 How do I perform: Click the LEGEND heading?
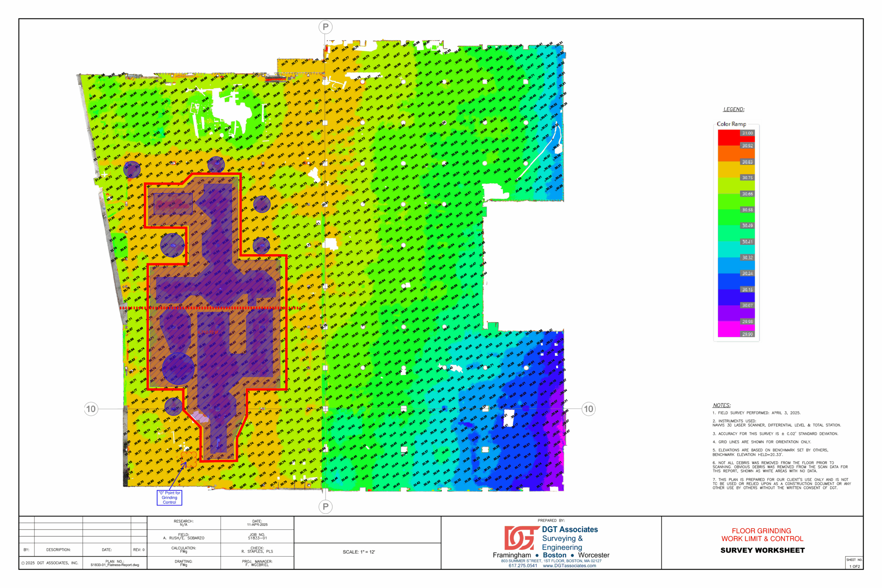pyautogui.click(x=734, y=110)
